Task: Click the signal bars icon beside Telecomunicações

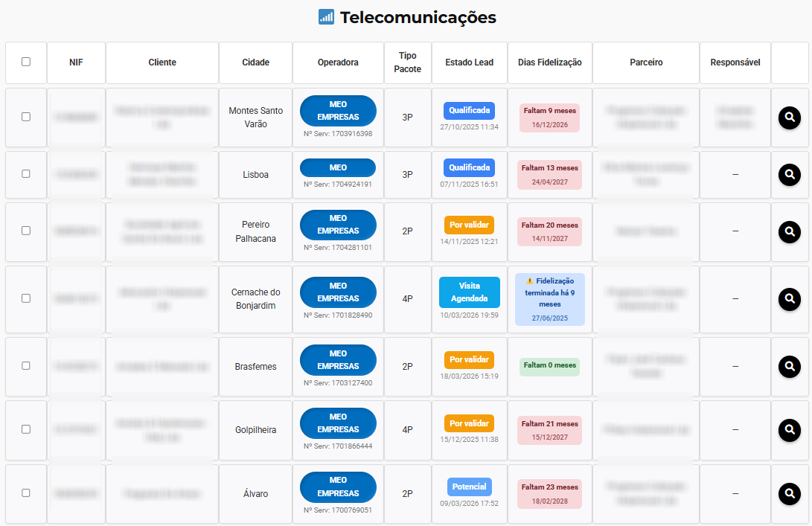Action: click(x=326, y=17)
